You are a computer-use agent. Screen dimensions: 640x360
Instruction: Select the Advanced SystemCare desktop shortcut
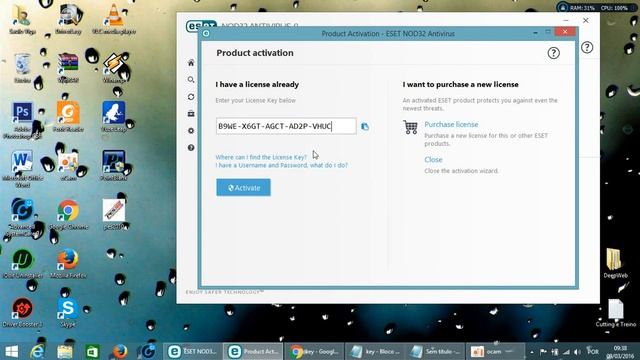(22, 218)
